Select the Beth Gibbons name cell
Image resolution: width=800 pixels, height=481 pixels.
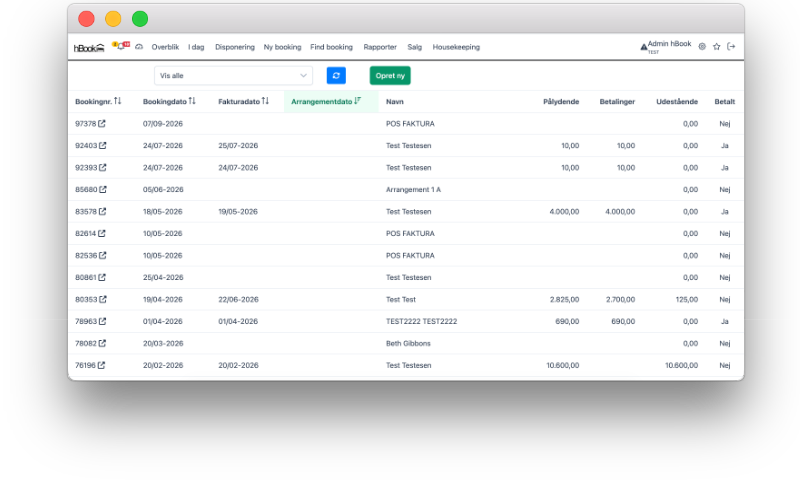click(408, 343)
